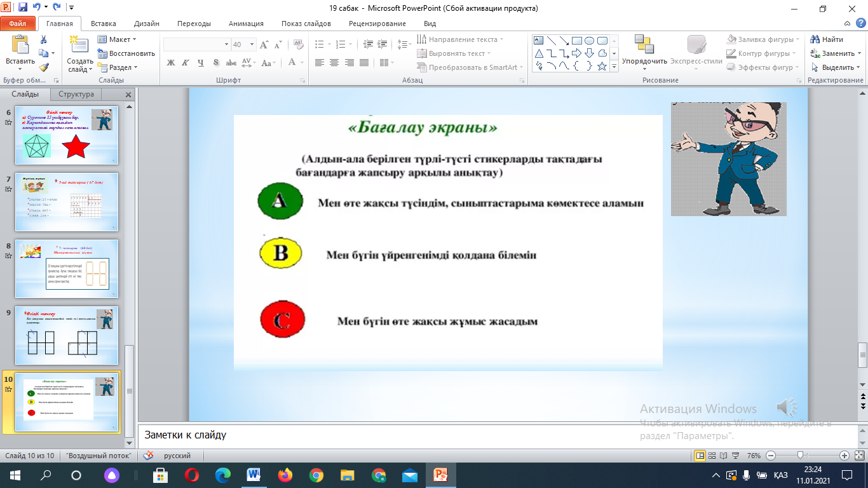
Task: Open the Переходы tab
Action: 194,24
